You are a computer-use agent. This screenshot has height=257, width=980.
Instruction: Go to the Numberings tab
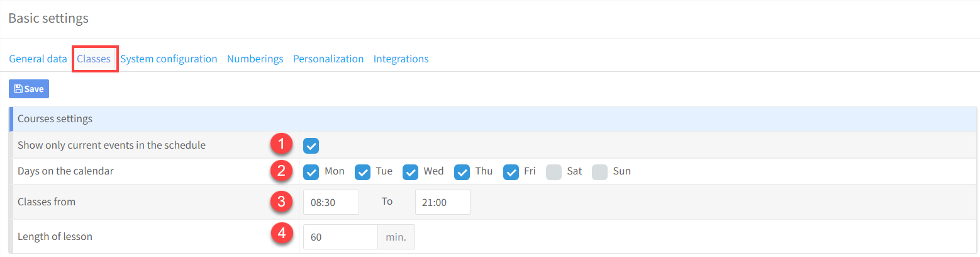pos(255,59)
